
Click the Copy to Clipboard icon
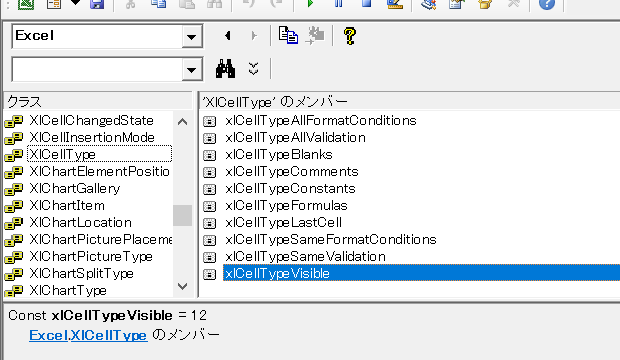pyautogui.click(x=288, y=36)
